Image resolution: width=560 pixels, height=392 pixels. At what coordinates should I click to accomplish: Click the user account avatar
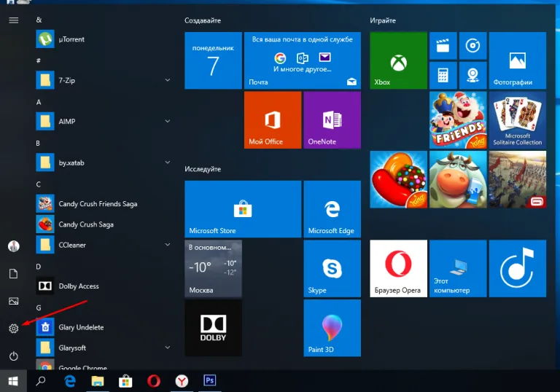pyautogui.click(x=14, y=246)
